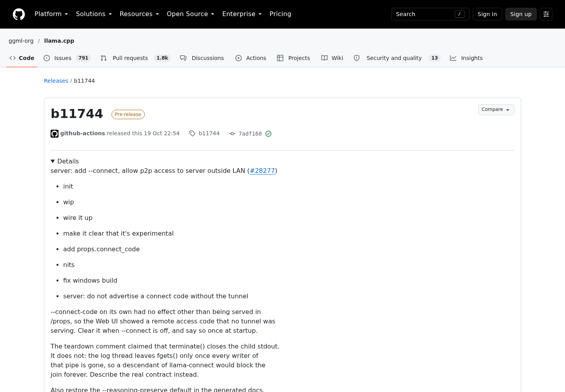Click the b11744 tag icon
This screenshot has width=565, height=392.
pos(192,134)
